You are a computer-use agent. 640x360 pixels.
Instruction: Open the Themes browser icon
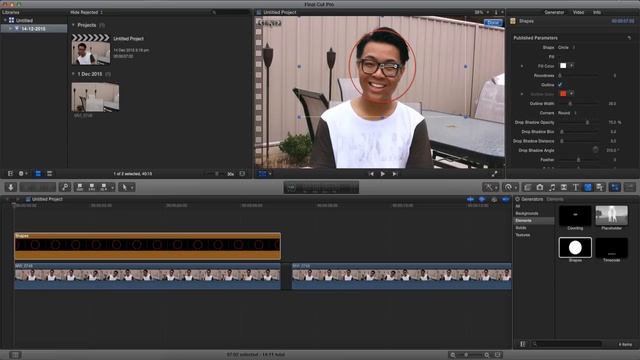click(x=600, y=187)
